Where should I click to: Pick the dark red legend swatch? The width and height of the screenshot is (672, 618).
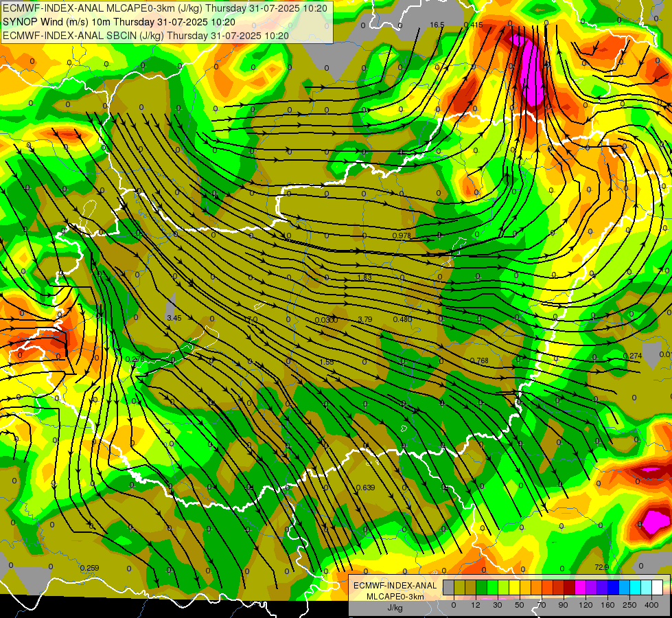click(570, 587)
